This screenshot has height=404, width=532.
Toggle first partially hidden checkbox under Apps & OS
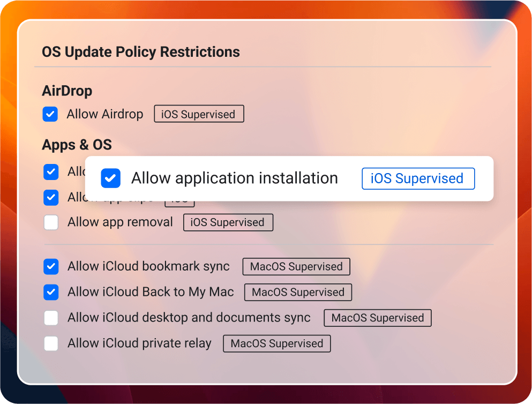[51, 171]
